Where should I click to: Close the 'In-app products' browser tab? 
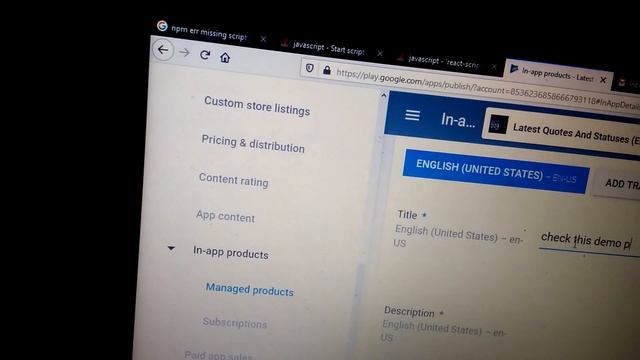[x=603, y=80]
